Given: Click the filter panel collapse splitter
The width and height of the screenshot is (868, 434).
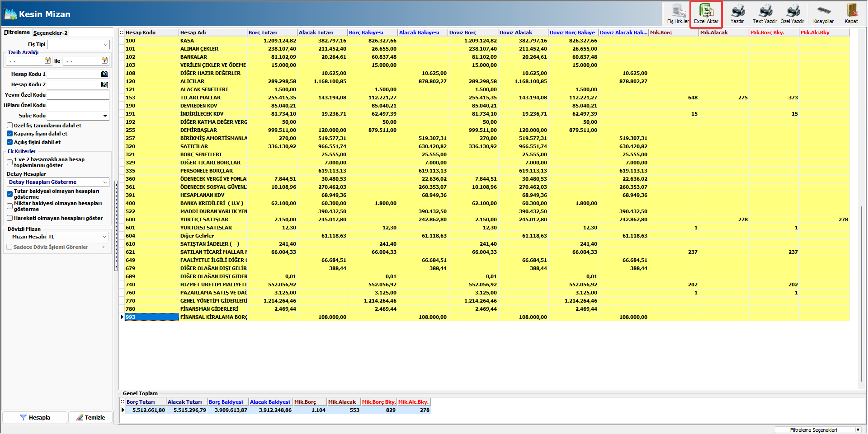Looking at the screenshot, I should (116, 226).
